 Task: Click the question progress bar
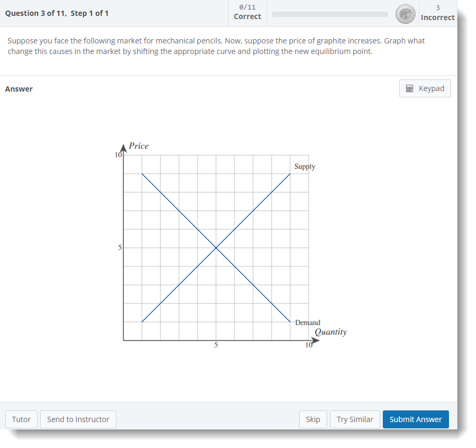click(330, 14)
